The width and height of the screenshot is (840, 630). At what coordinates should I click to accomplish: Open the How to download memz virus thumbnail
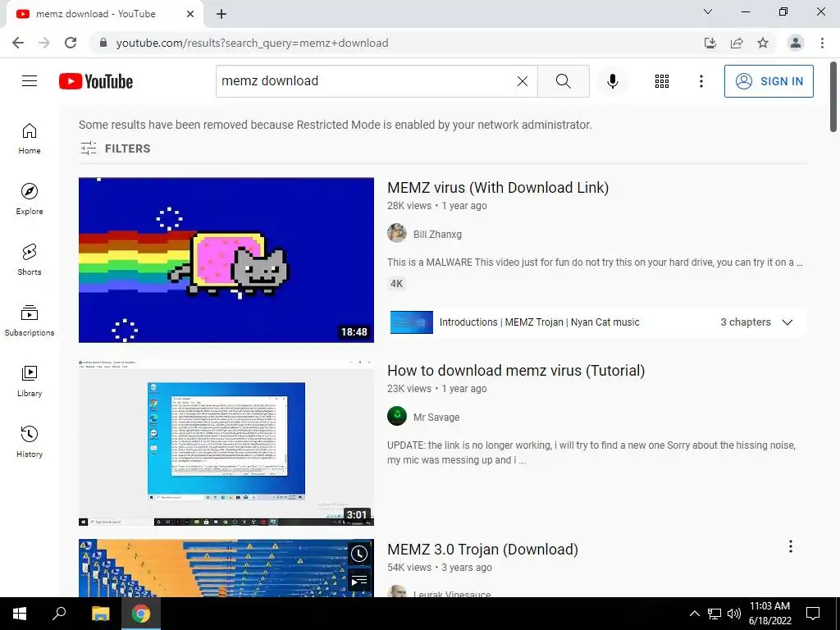pyautogui.click(x=226, y=442)
